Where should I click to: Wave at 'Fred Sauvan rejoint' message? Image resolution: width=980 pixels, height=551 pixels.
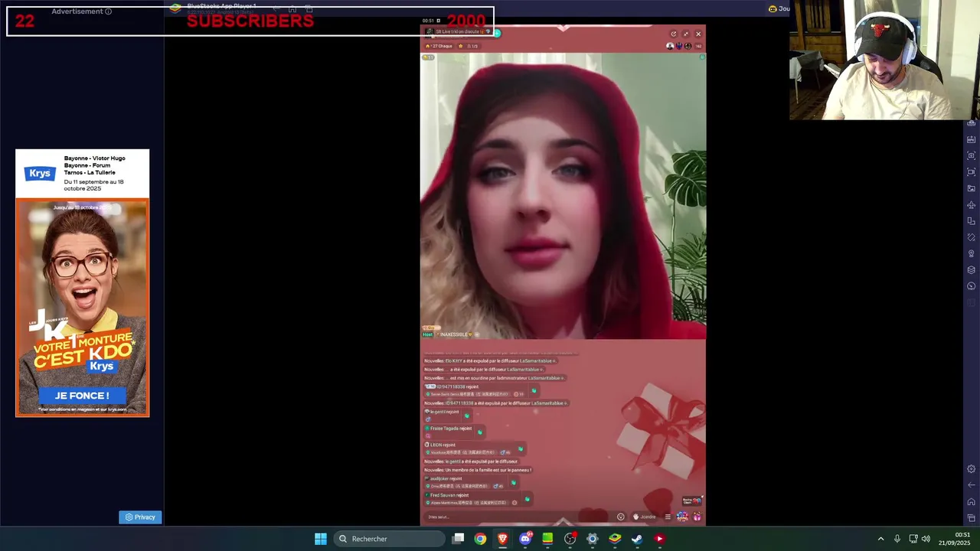tap(527, 499)
